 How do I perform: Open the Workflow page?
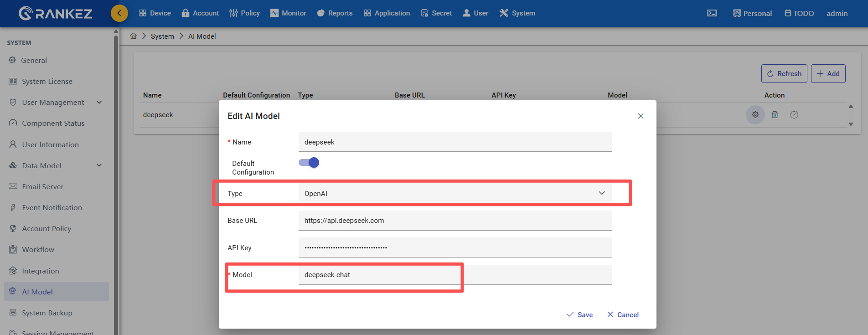pos(38,249)
